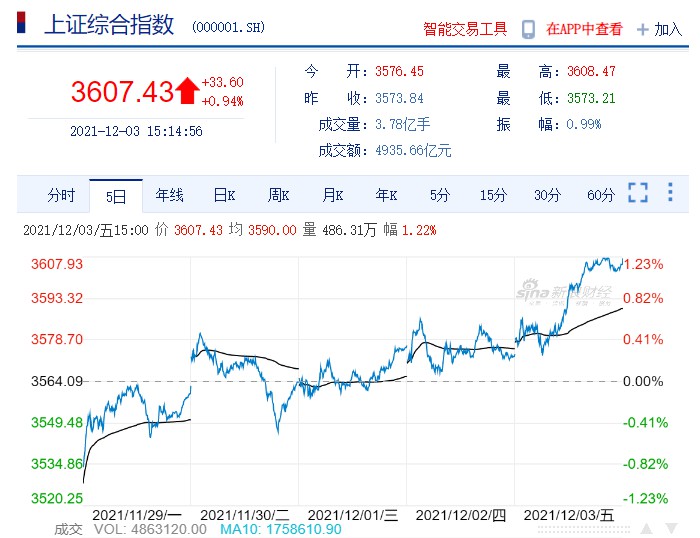Click the dotted chart scrollbar track
Viewport: 700px width, 538px height.
point(584,530)
